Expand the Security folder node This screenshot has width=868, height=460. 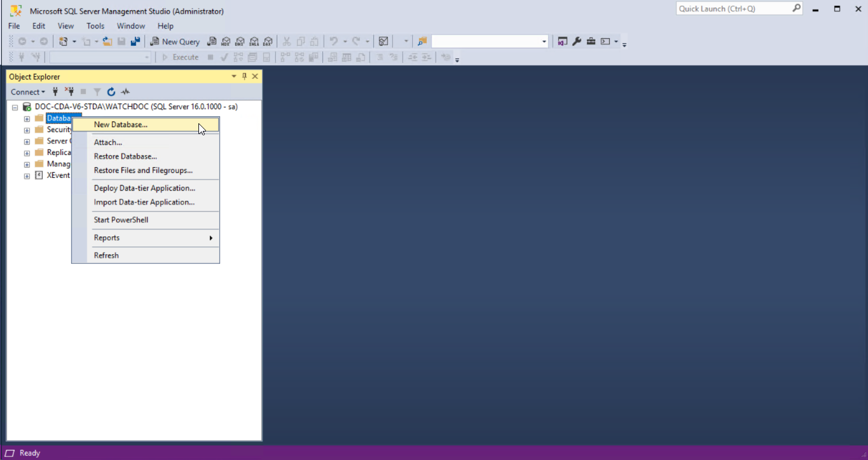27,130
